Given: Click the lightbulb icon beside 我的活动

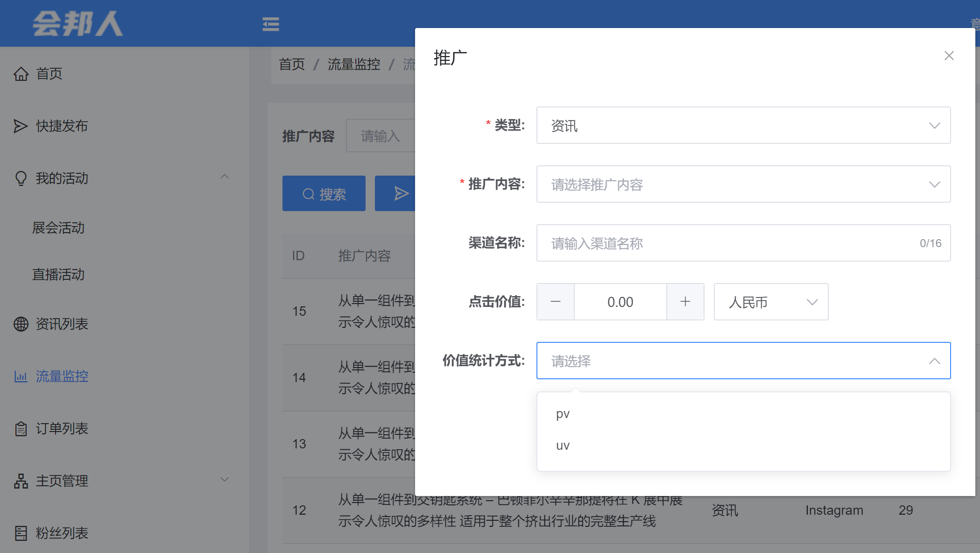Looking at the screenshot, I should point(21,178).
